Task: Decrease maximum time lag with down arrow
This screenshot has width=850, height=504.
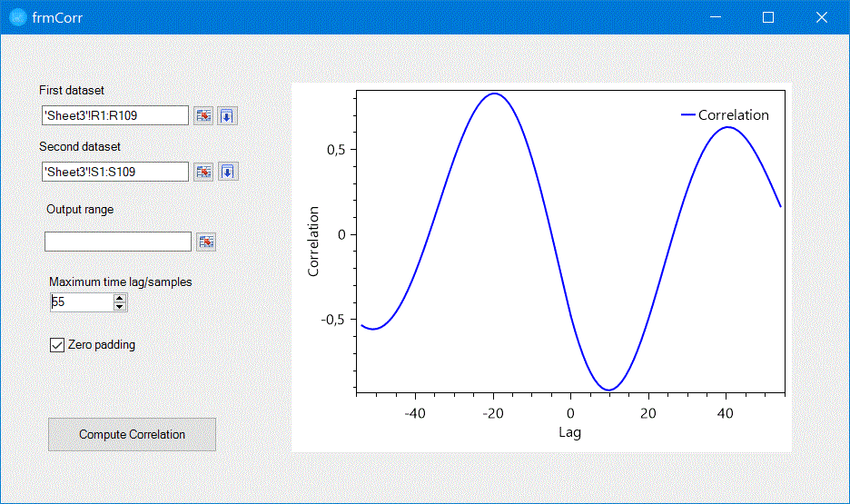Action: coord(120,307)
